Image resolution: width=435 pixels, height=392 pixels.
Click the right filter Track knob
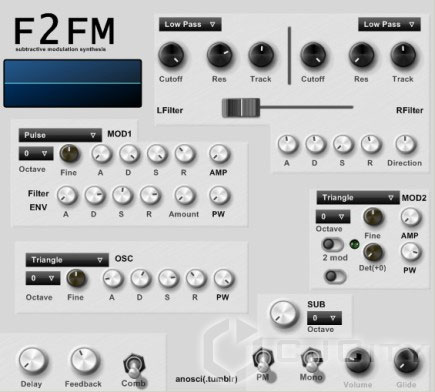[x=403, y=55]
